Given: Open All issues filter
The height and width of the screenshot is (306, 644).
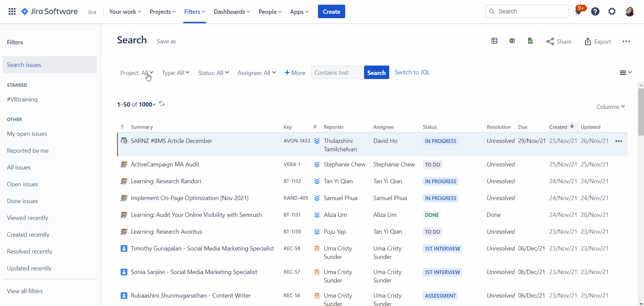Looking at the screenshot, I should (19, 167).
